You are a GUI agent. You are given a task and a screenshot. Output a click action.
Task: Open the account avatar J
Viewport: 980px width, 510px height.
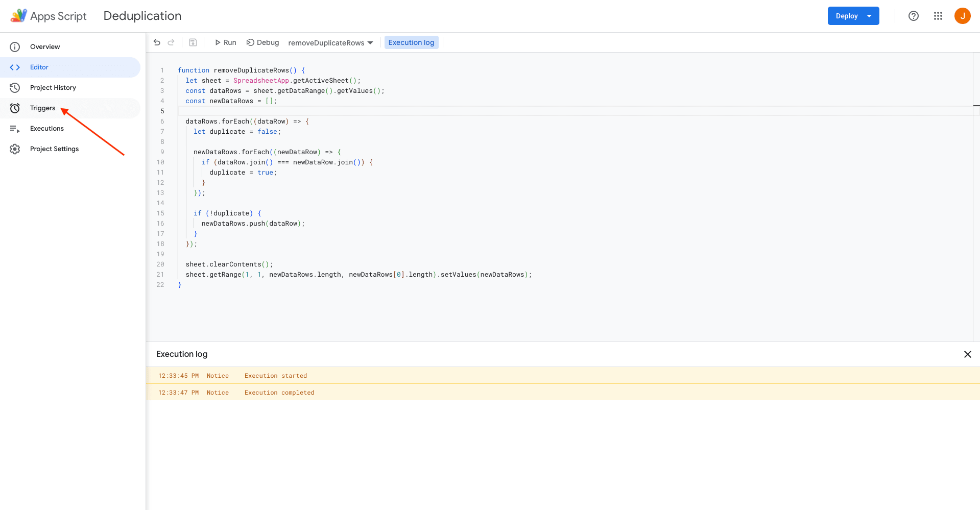[x=963, y=16]
